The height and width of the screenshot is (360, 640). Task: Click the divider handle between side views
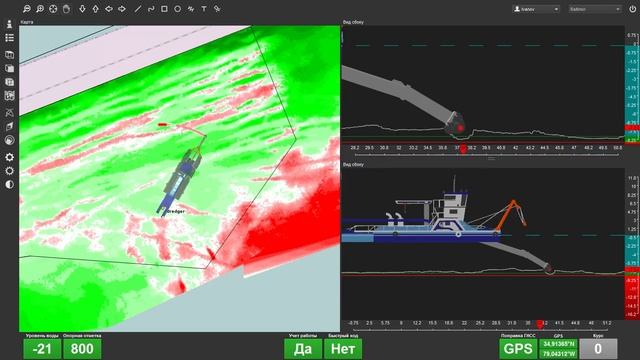click(491, 158)
